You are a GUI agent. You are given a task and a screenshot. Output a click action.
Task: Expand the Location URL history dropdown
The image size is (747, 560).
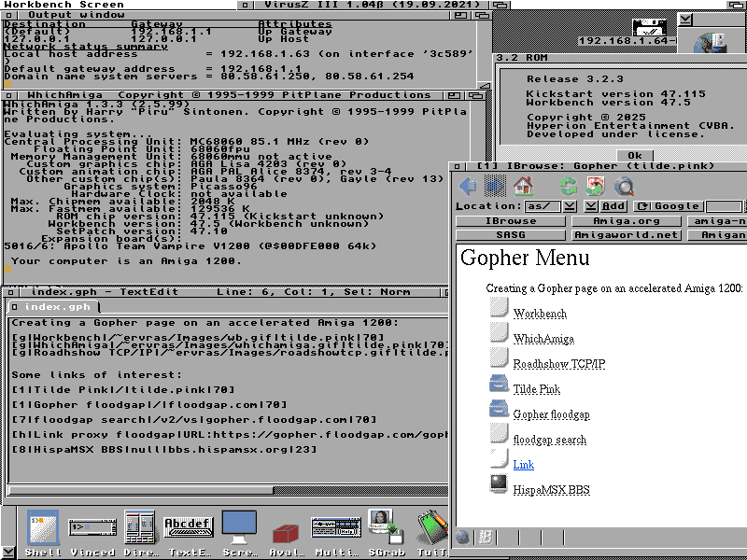570,205
